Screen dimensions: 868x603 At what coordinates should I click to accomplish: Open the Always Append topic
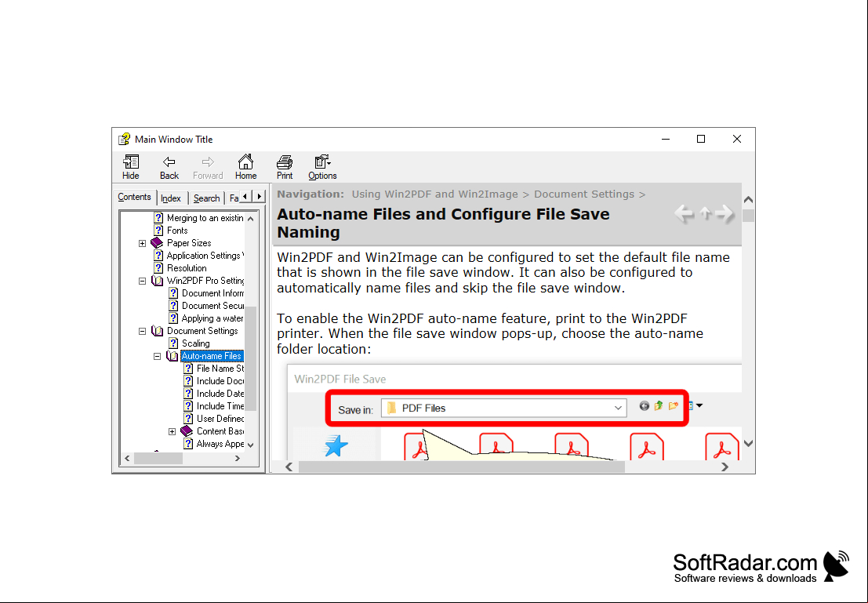[220, 444]
